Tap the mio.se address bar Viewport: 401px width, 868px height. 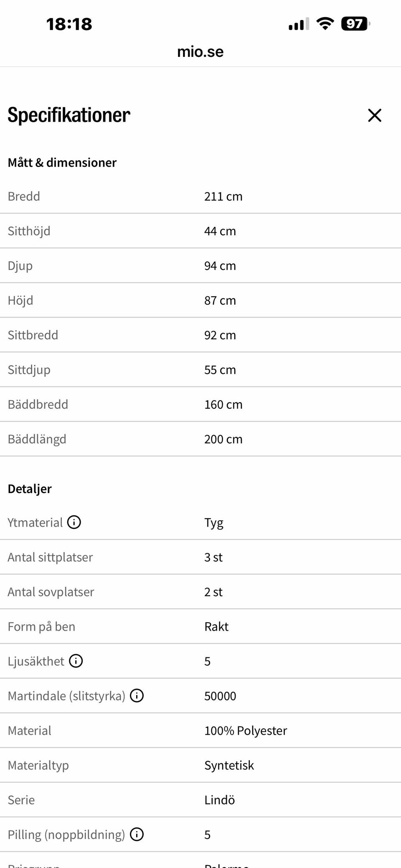[200, 51]
